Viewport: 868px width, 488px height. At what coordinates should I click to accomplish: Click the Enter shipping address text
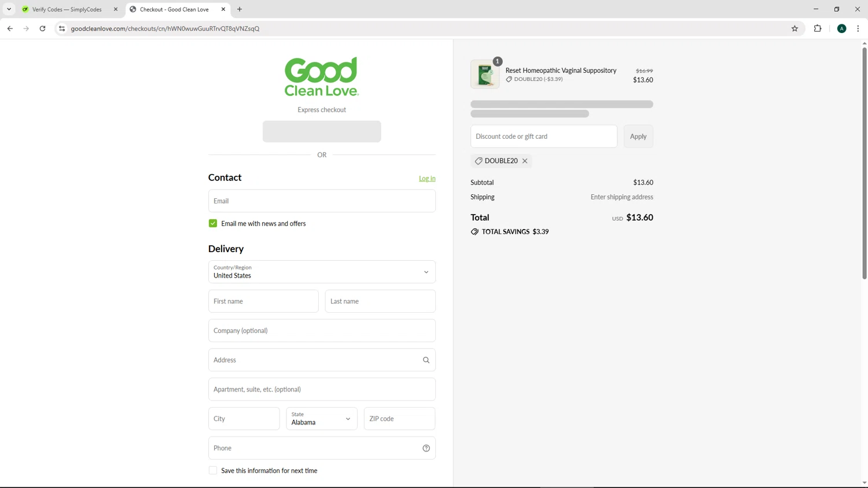(621, 197)
